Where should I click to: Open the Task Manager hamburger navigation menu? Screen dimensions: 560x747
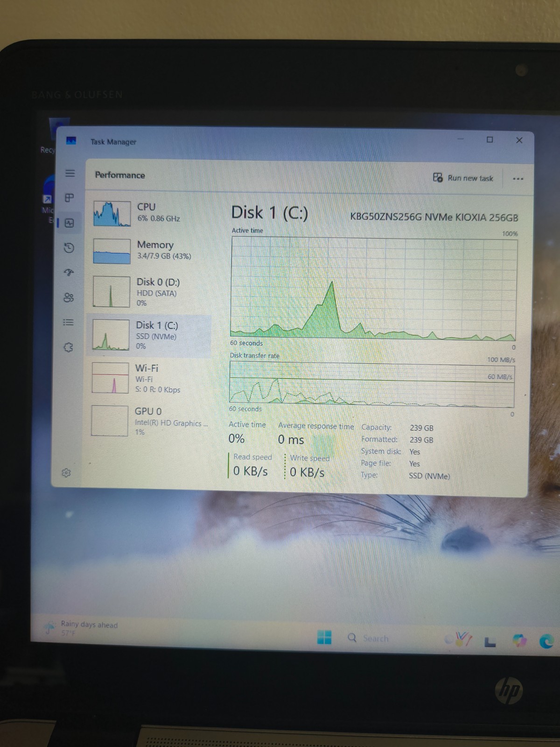click(x=70, y=173)
